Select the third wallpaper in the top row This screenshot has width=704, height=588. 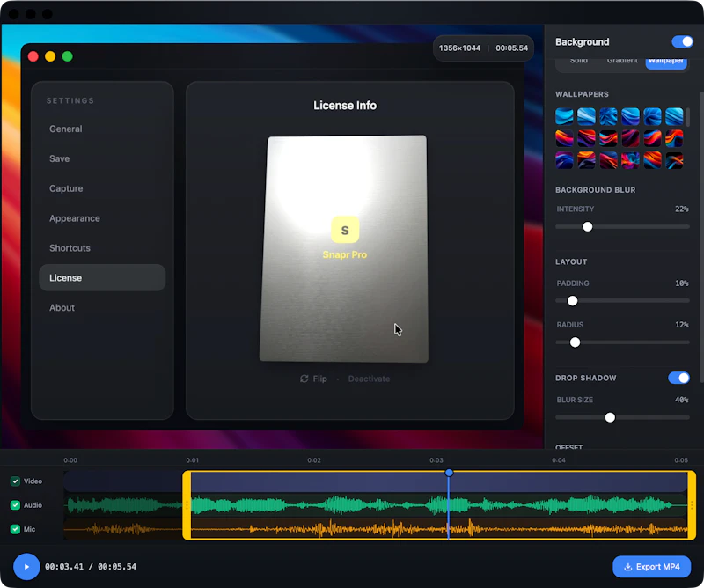[x=608, y=116]
